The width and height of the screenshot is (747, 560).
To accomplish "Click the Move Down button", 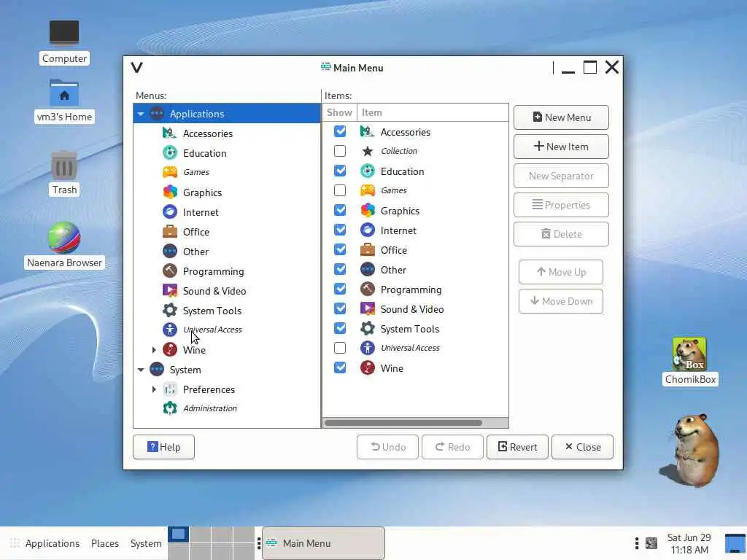I will pyautogui.click(x=561, y=301).
